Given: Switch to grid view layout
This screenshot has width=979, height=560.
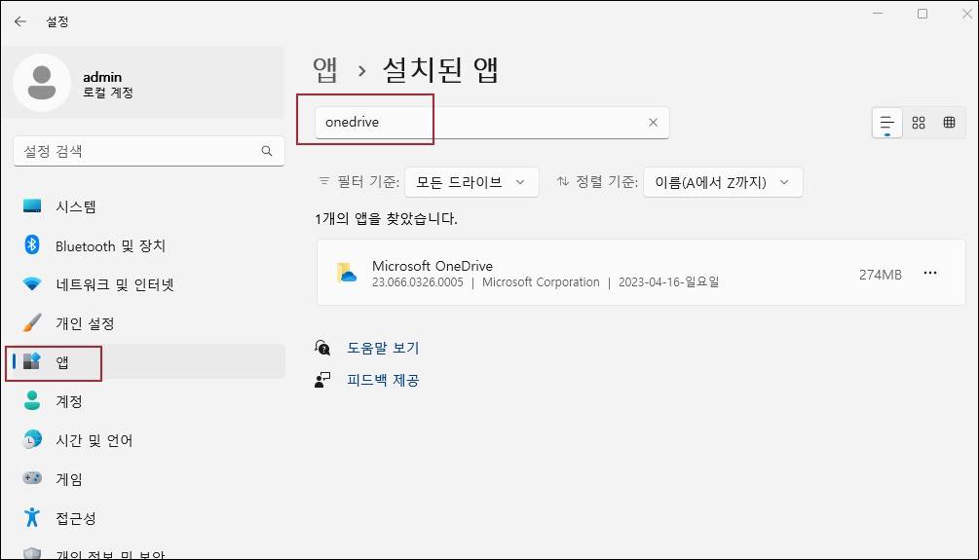Looking at the screenshot, I should pyautogui.click(x=919, y=123).
